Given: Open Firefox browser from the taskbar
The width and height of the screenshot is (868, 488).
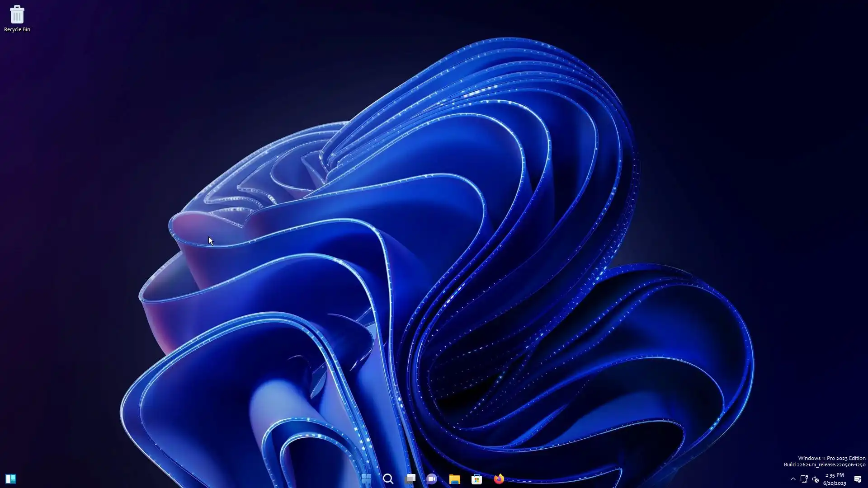Looking at the screenshot, I should [499, 479].
